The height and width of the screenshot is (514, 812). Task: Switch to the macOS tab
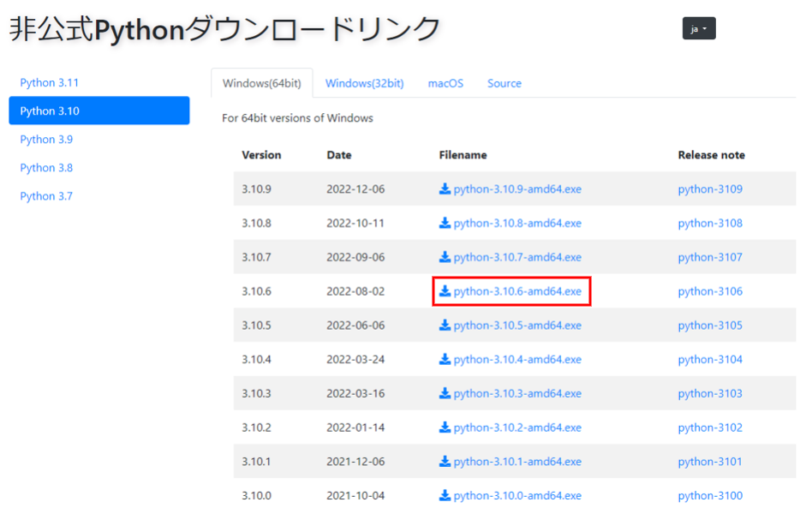445,83
